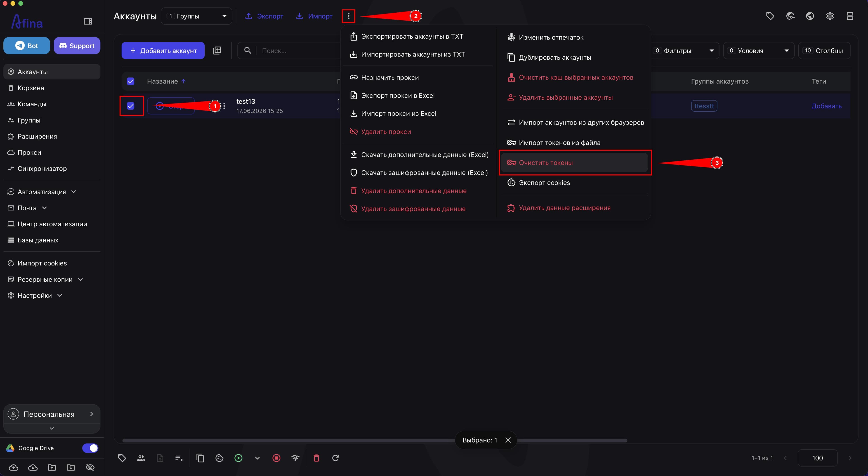Click the refresh icon in bottom toolbar
The width and height of the screenshot is (868, 476).
click(336, 458)
